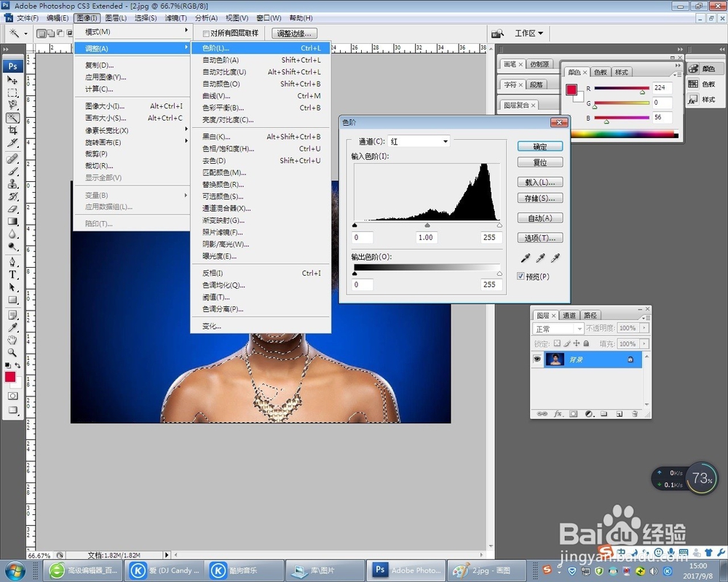Open Layers panel options menu

pos(646,318)
